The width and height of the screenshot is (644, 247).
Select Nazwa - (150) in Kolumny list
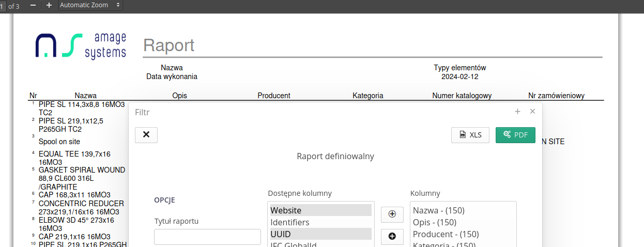[439, 210]
